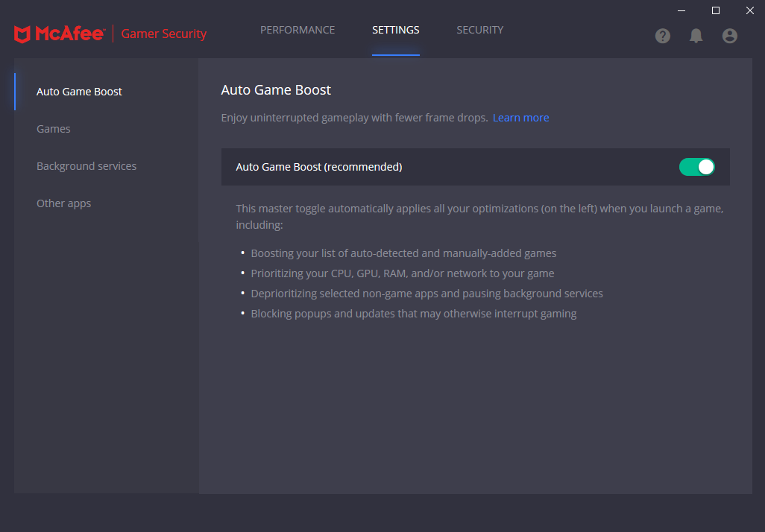The image size is (765, 532).
Task: Close the Gamer Security window
Action: (749, 10)
